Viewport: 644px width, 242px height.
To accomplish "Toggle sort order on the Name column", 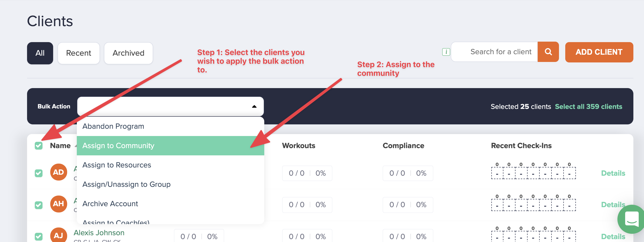I will click(x=60, y=145).
